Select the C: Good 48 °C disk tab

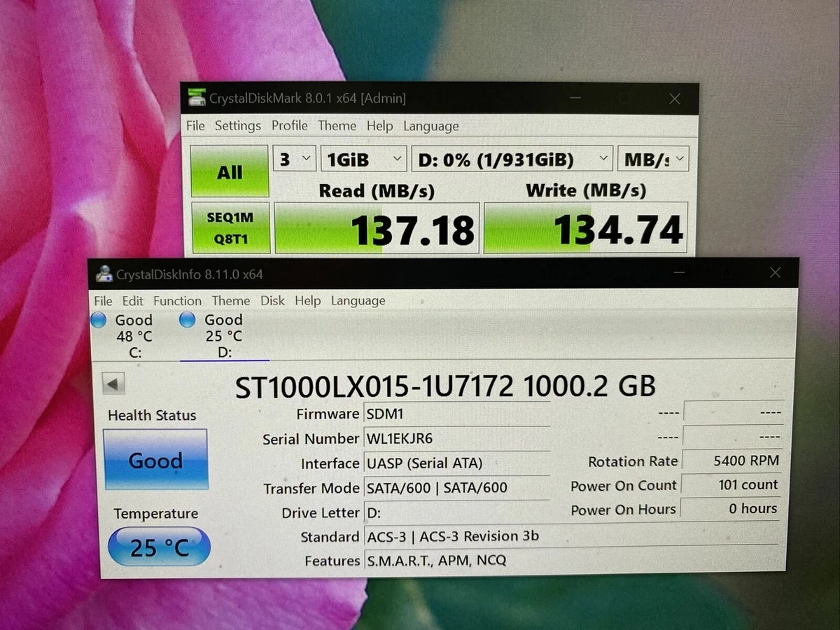(134, 336)
